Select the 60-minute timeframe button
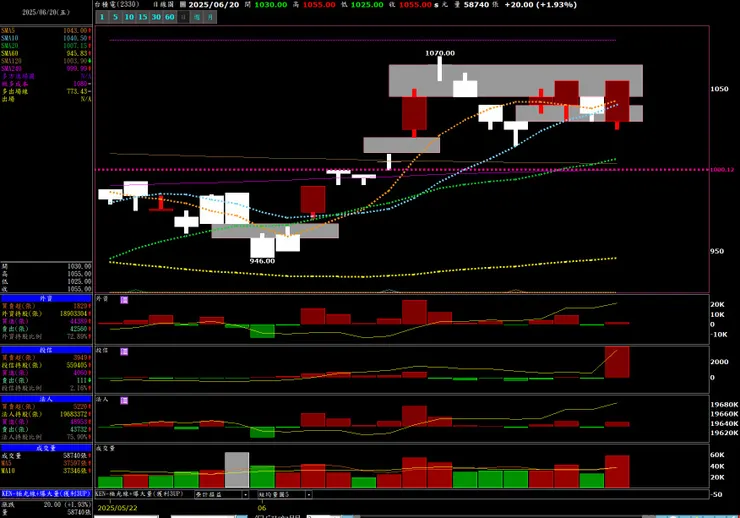740x518 pixels. [x=170, y=17]
